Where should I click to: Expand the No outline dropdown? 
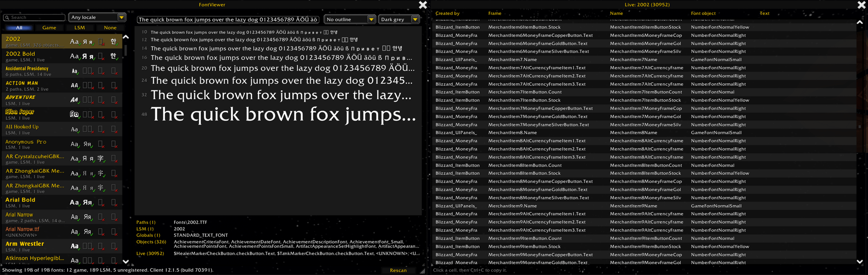350,19
